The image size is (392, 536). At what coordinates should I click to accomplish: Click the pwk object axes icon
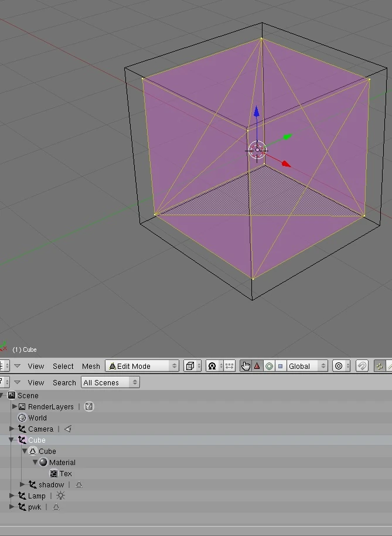22,507
